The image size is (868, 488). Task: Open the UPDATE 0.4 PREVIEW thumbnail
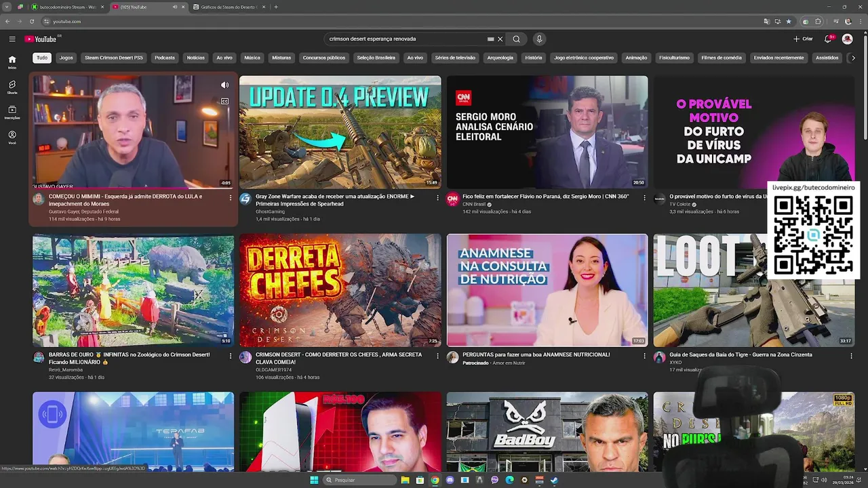340,132
